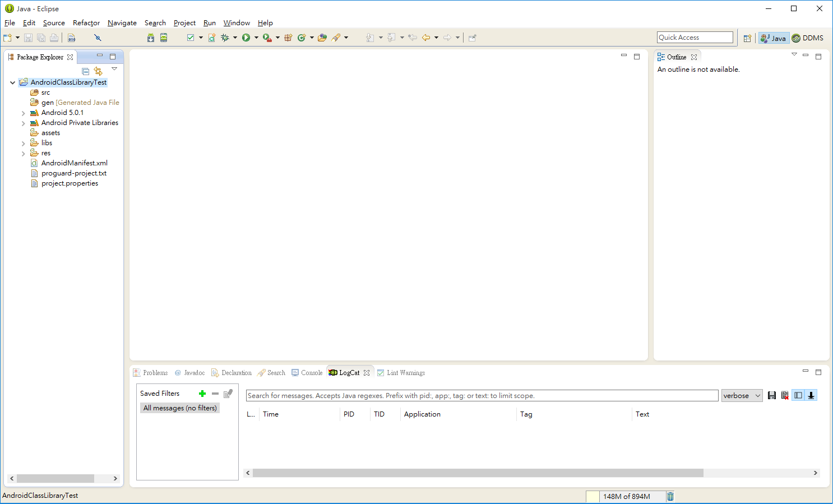
Task: Close the LogCat tab
Action: point(367,373)
